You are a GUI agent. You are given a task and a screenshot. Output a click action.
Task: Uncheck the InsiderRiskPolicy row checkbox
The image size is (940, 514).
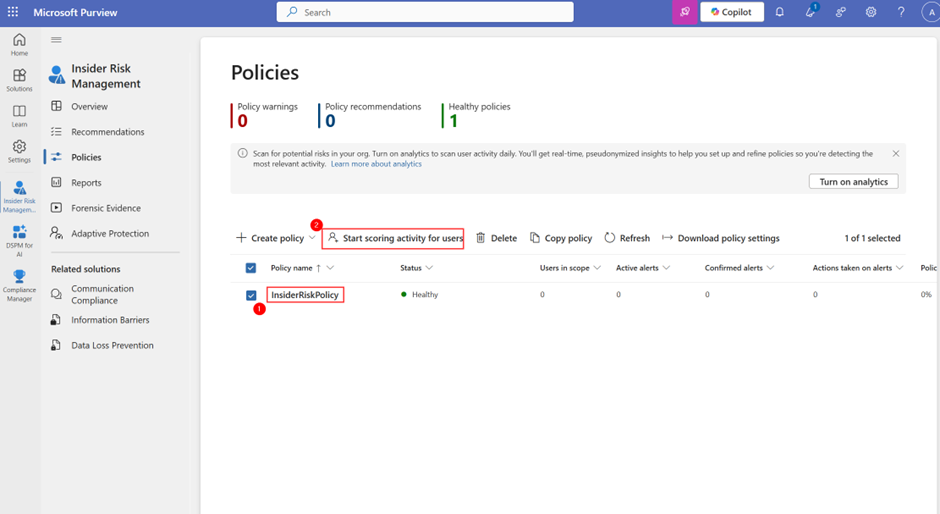click(251, 295)
